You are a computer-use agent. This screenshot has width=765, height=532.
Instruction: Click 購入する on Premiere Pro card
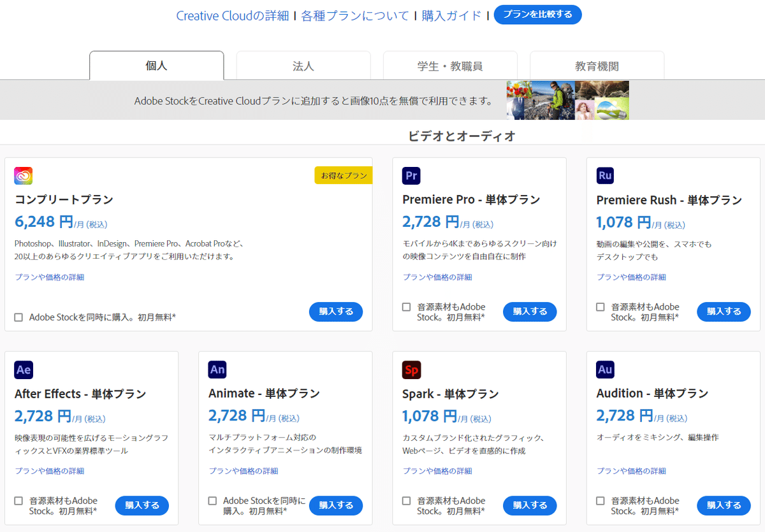[530, 312]
